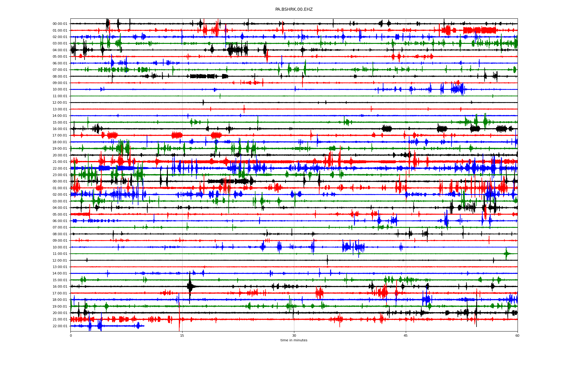Click the lower 13:00:01 row label
Viewport: 588px width, 368px height.
coord(60,267)
